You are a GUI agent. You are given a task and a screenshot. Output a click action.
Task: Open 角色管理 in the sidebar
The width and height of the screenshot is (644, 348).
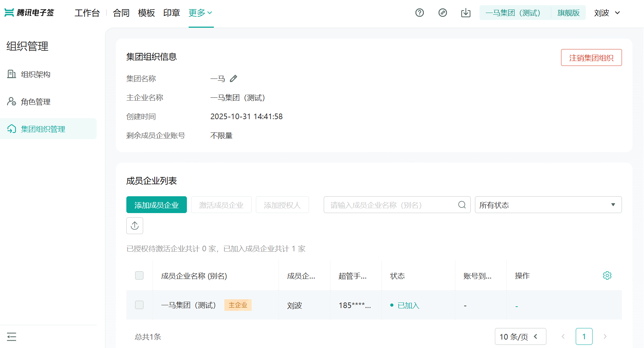pyautogui.click(x=35, y=102)
